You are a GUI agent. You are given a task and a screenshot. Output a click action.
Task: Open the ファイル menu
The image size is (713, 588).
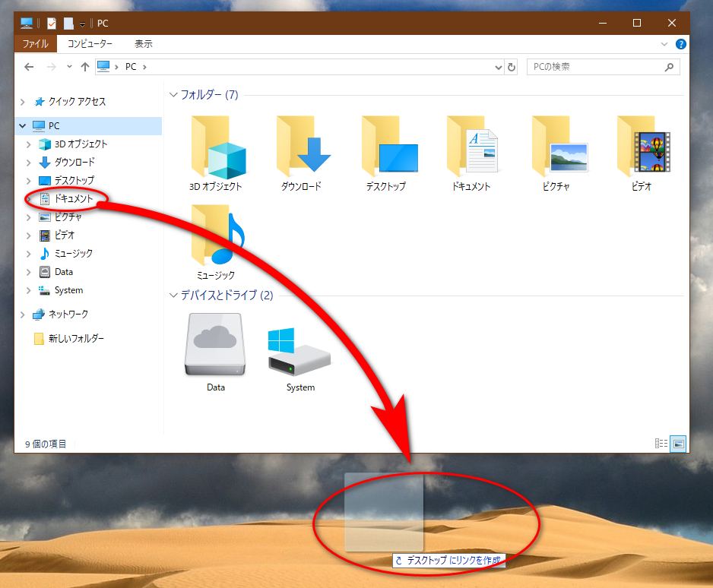[x=36, y=44]
